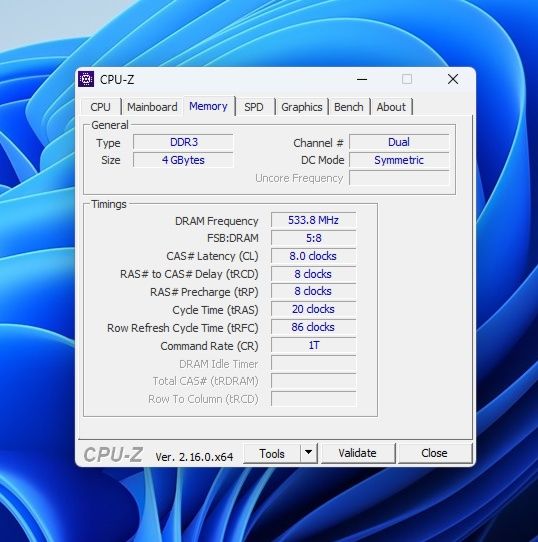
Task: Open the SPD tab
Action: (254, 107)
